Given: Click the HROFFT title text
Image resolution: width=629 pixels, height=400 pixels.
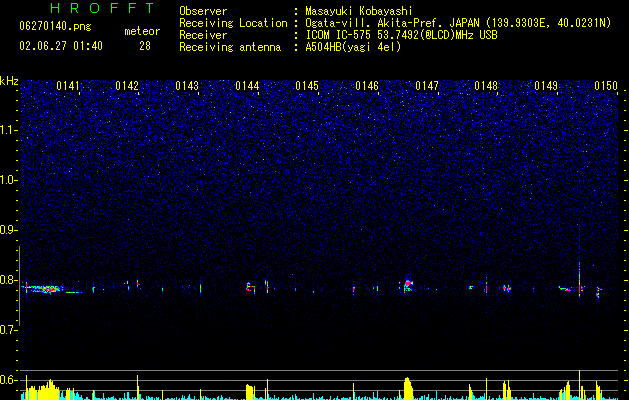Looking at the screenshot, I should (103, 8).
